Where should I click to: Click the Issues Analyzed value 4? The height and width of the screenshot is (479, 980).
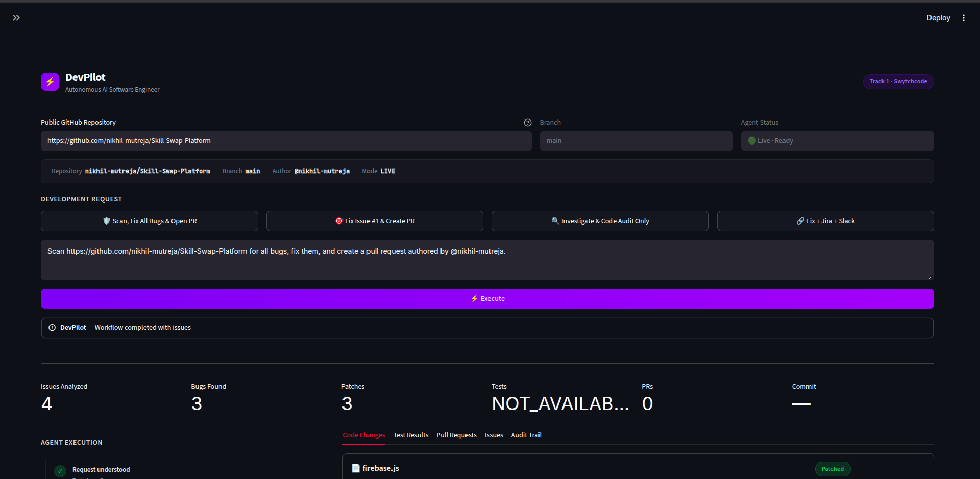[46, 404]
